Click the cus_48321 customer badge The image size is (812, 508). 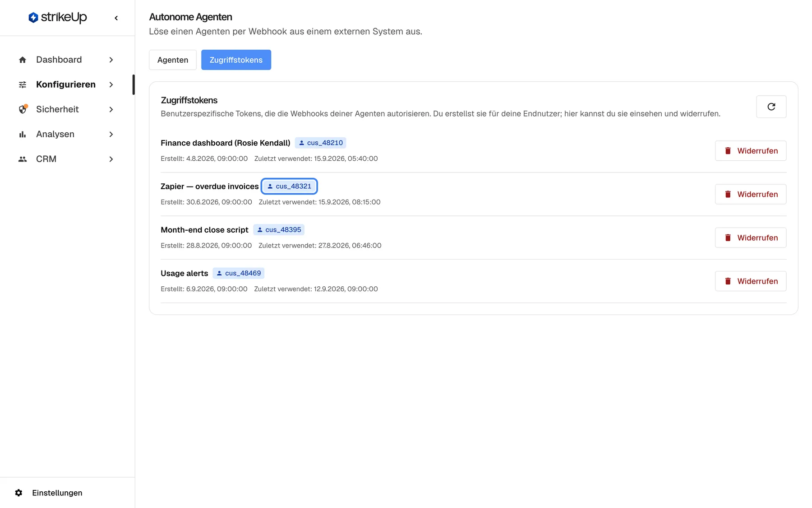click(x=289, y=186)
